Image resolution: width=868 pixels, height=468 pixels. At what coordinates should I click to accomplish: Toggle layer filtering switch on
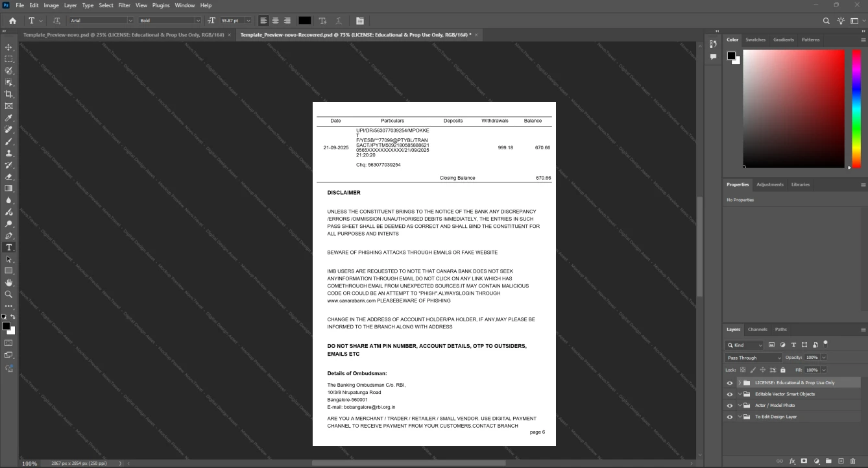click(x=825, y=343)
